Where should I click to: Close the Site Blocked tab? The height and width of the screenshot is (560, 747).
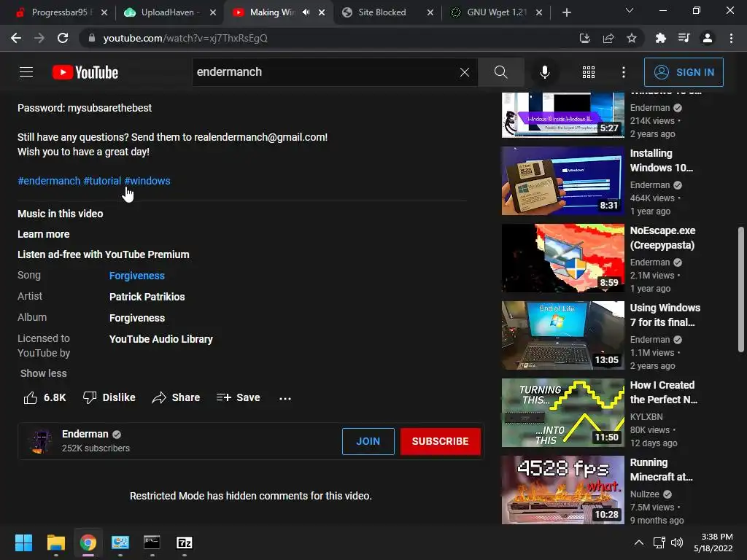[430, 12]
